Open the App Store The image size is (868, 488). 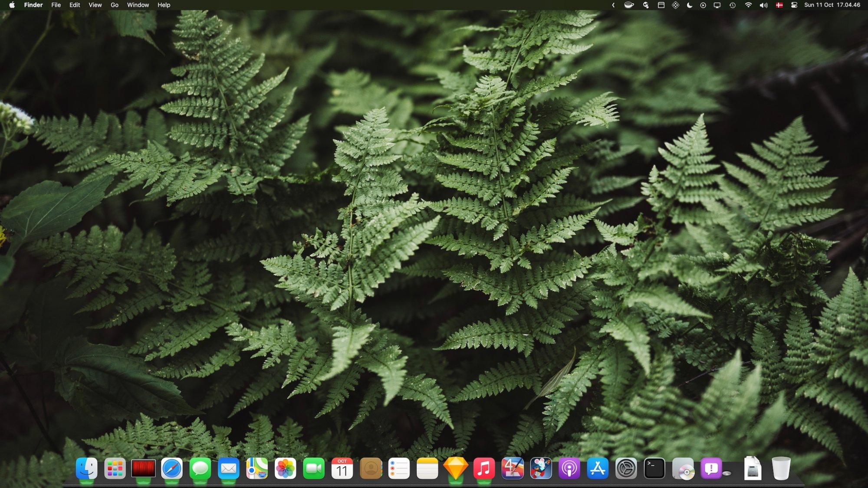point(598,468)
